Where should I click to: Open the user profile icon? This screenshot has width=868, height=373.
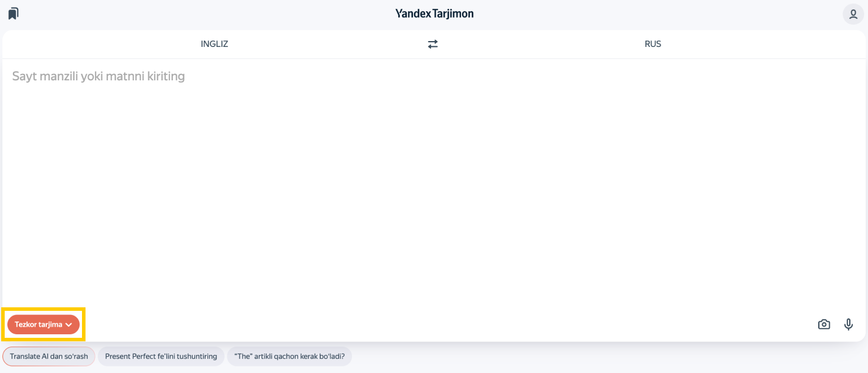click(x=853, y=13)
